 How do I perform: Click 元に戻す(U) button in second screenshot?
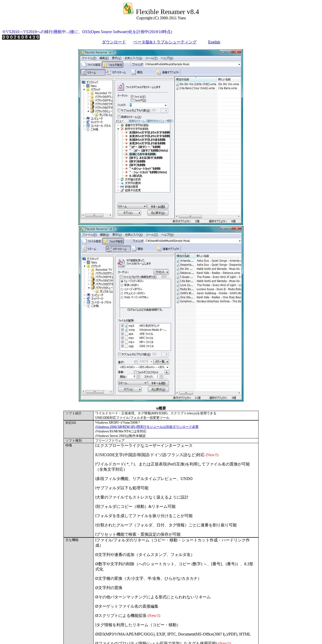point(158,389)
